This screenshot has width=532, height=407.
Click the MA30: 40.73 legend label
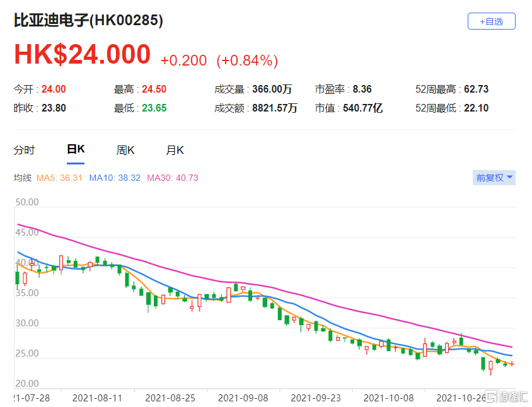click(x=172, y=178)
